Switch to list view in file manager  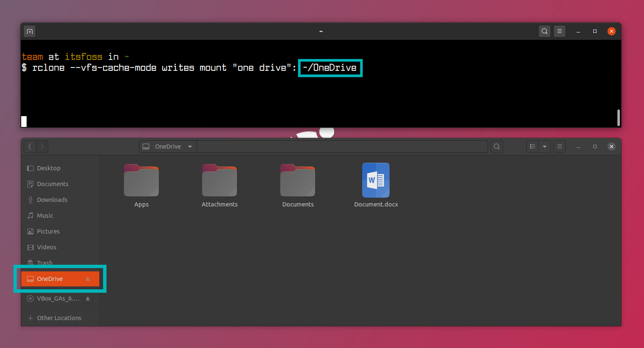point(532,146)
